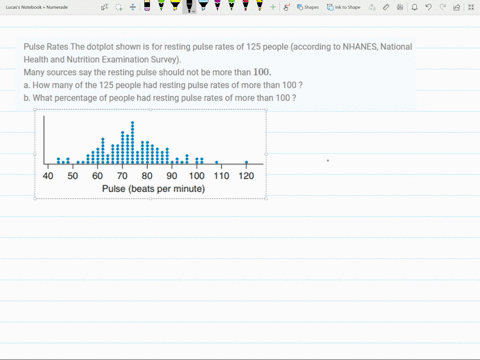
Task: Add a new pen with the plus icon
Action: 273,7
